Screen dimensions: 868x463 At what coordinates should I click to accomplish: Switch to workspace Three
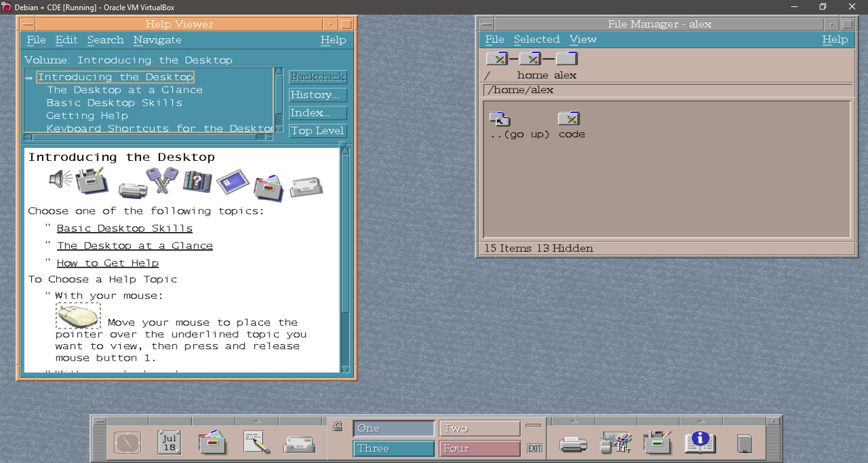393,448
